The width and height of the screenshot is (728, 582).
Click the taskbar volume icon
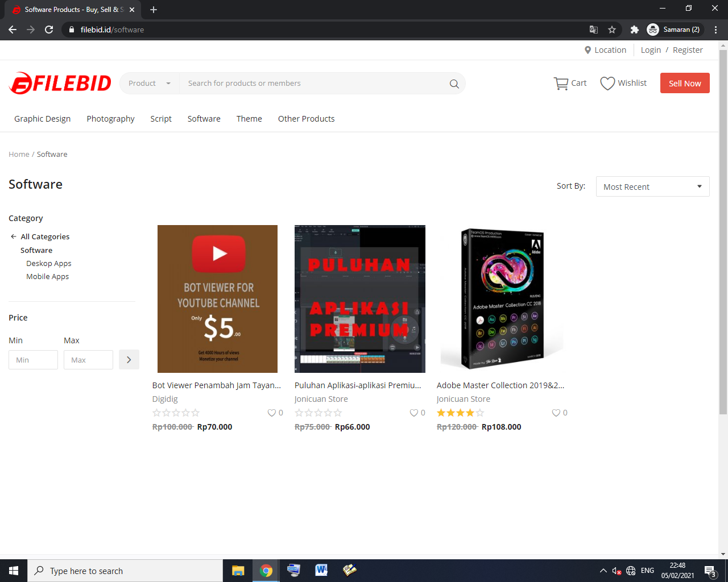pyautogui.click(x=617, y=571)
